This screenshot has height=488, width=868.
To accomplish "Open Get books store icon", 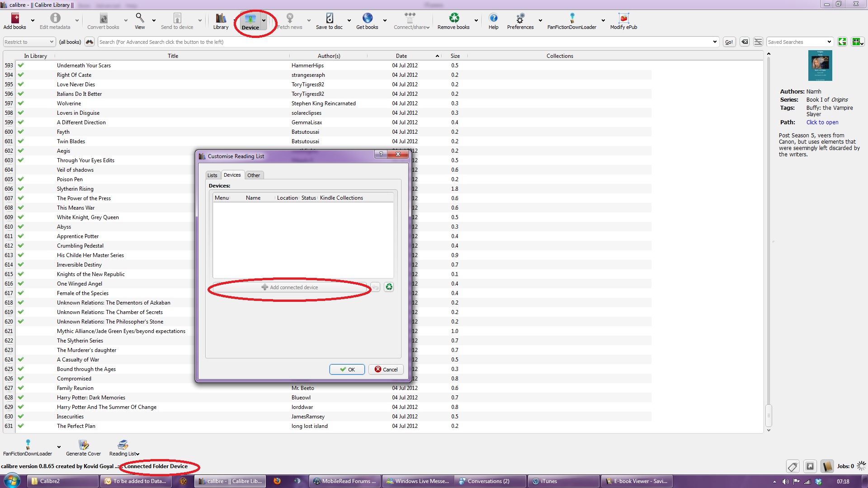I will [x=367, y=19].
